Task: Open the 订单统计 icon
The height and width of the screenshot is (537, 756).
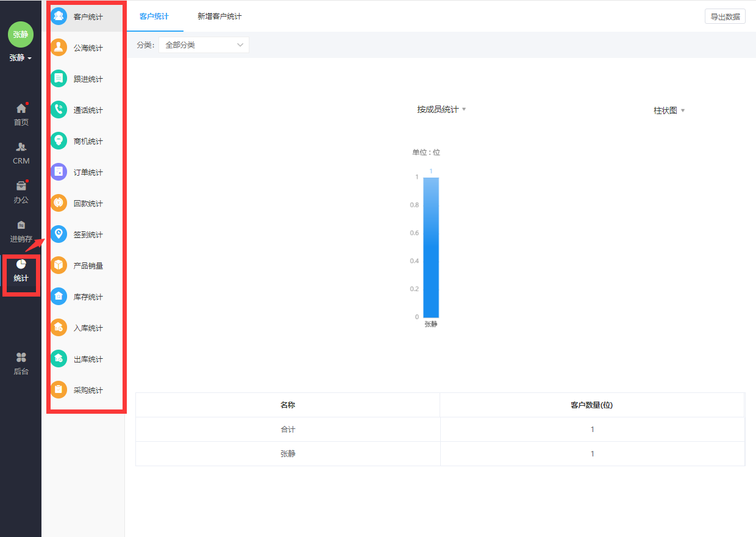Action: (x=59, y=172)
